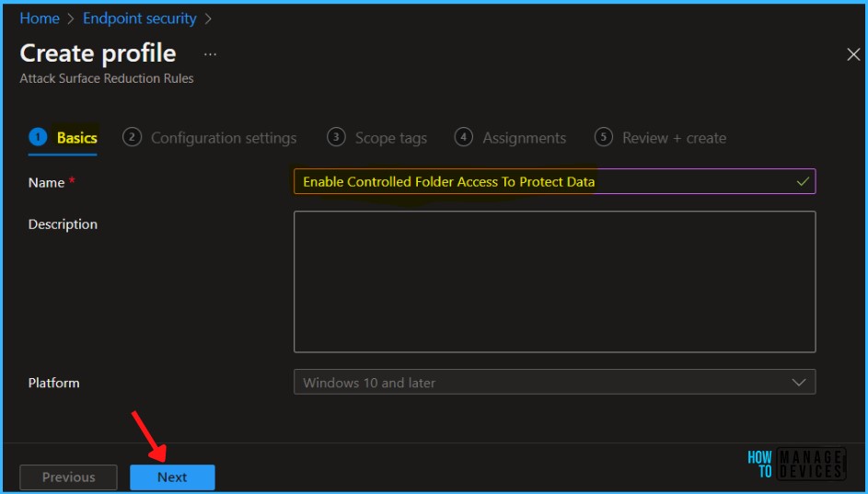Go to Home breadcrumb link
This screenshot has width=868, height=494.
(x=40, y=18)
